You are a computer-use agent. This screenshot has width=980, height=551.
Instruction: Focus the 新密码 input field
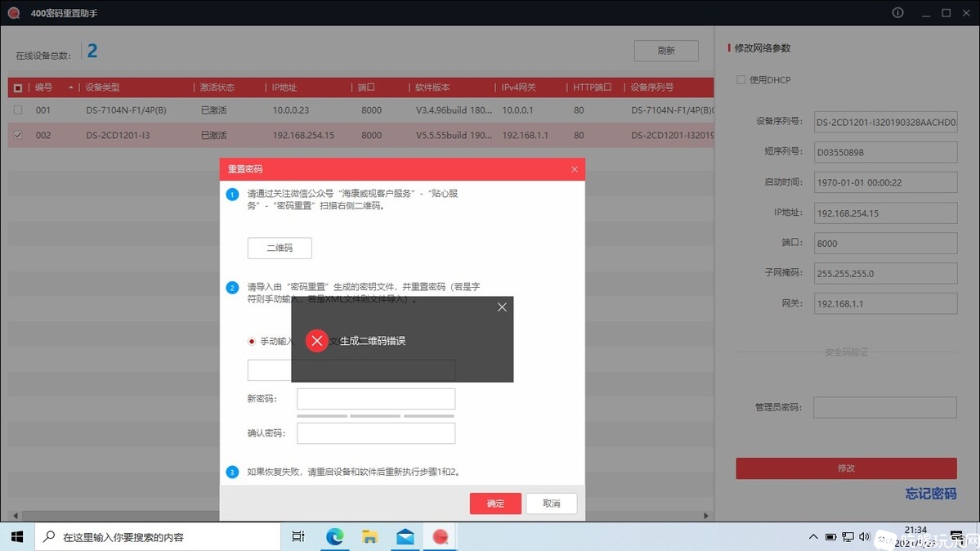pos(376,399)
